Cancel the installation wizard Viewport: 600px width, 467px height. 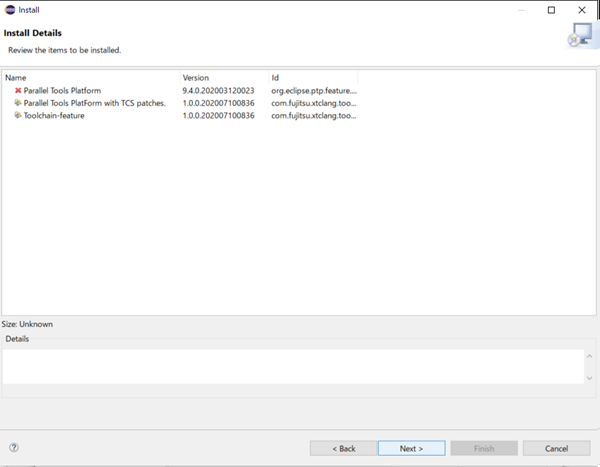coord(556,448)
